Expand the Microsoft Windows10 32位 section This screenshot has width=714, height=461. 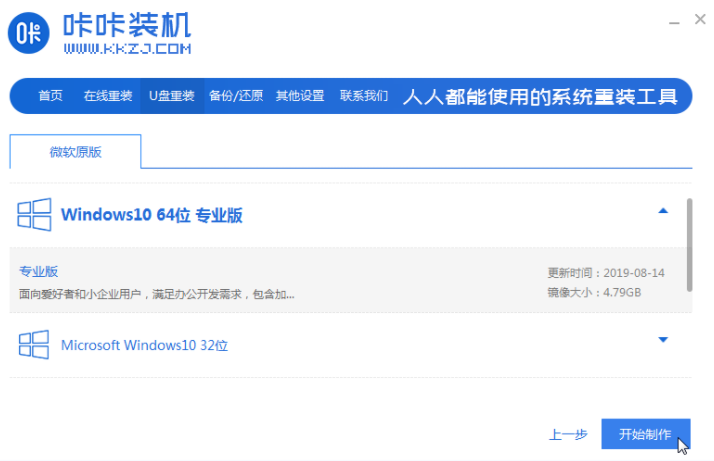point(662,340)
